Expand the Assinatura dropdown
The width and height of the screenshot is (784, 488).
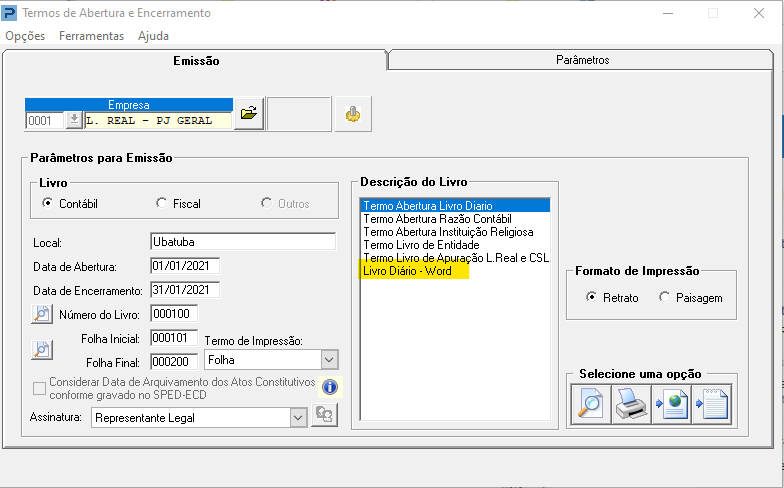[x=298, y=418]
